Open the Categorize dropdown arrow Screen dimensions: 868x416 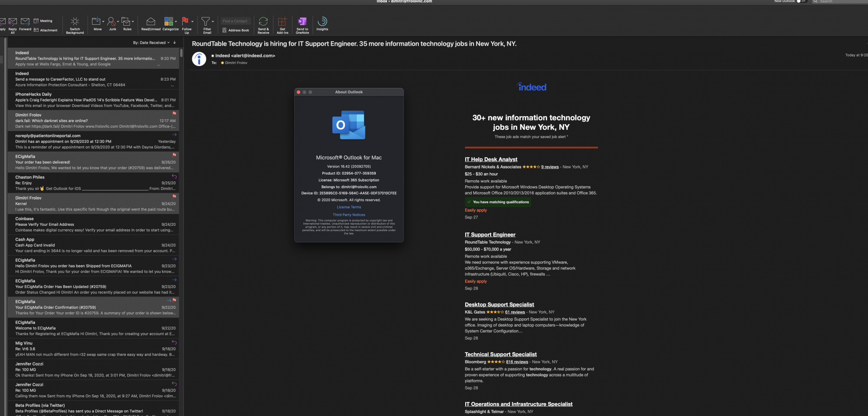tap(176, 21)
